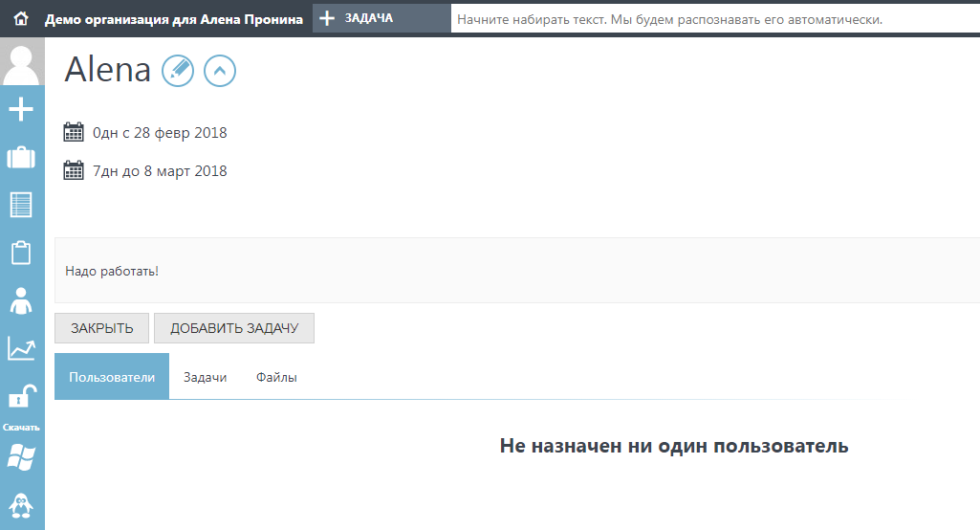Switch to the Пользователи tab
This screenshot has width=980, height=530.
pyautogui.click(x=112, y=377)
